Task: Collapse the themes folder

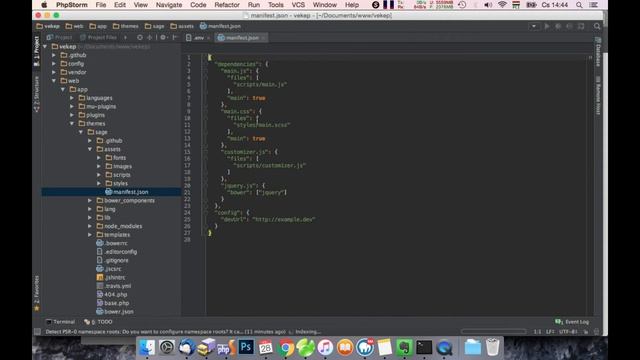Action: coord(72,123)
